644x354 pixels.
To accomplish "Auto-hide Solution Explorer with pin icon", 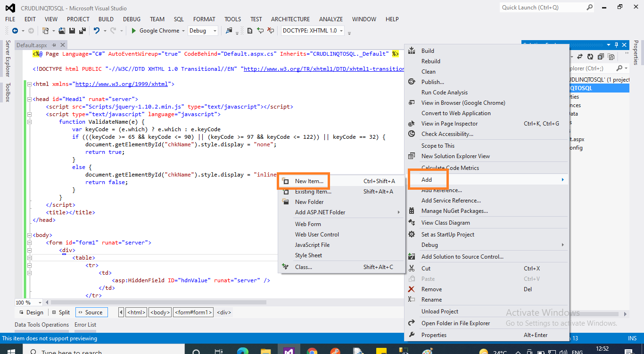I will (x=616, y=44).
